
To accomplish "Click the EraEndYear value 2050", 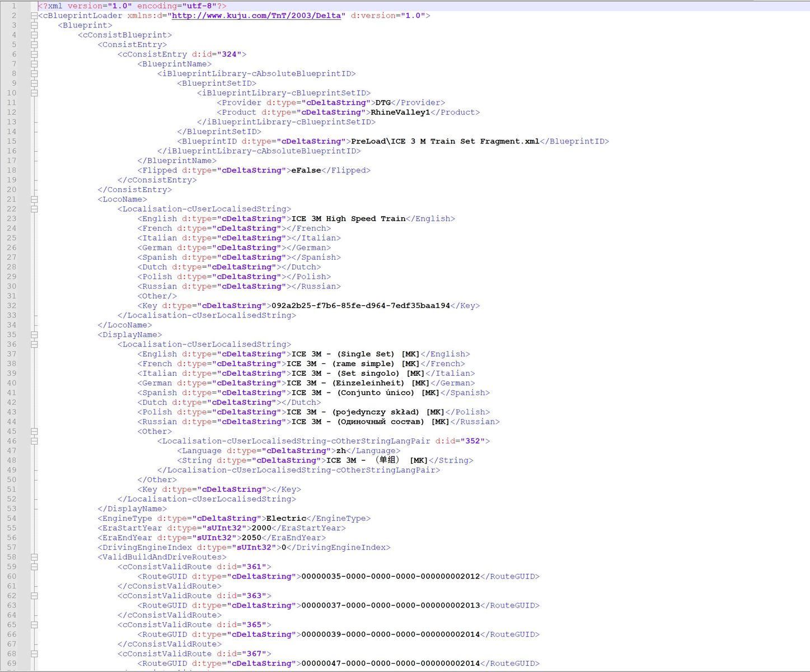I will click(251, 538).
